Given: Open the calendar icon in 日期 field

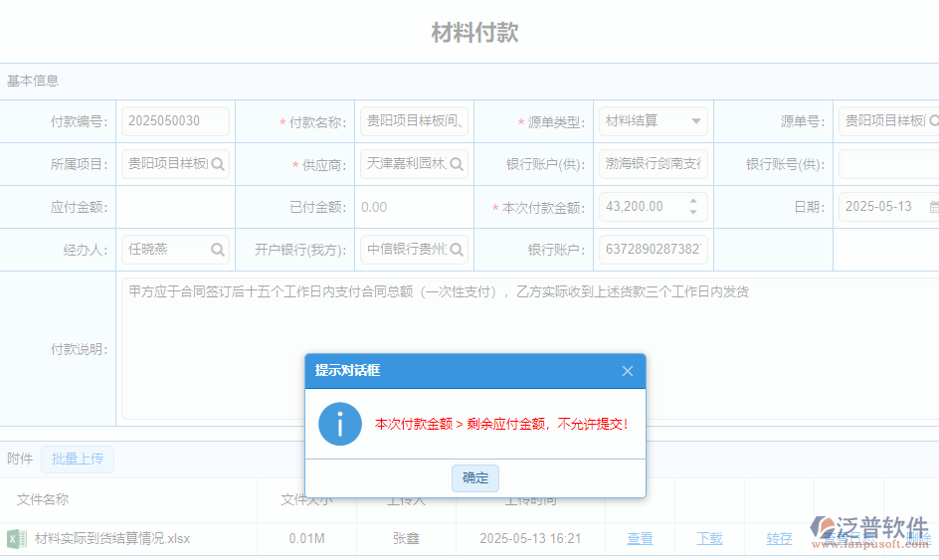Looking at the screenshot, I should pos(934,207).
